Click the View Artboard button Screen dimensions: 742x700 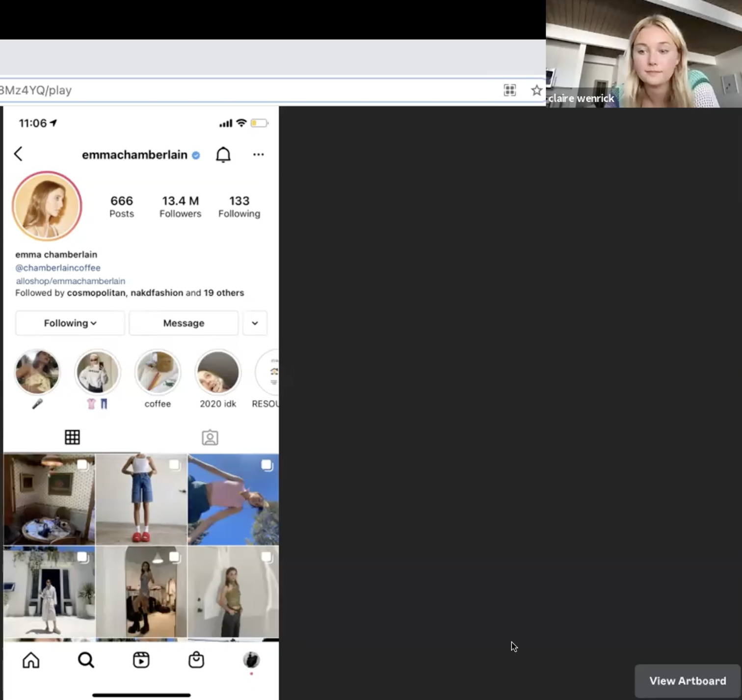(688, 681)
